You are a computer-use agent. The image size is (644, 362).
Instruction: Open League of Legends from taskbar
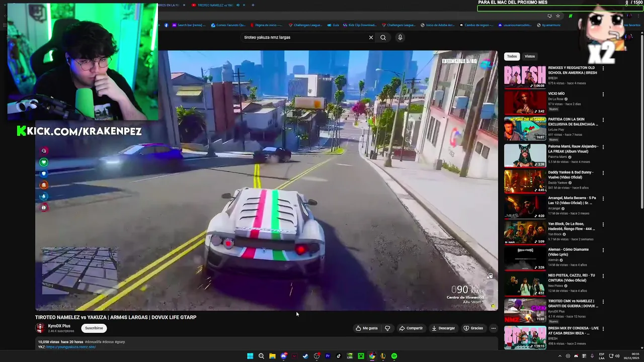[383, 356]
